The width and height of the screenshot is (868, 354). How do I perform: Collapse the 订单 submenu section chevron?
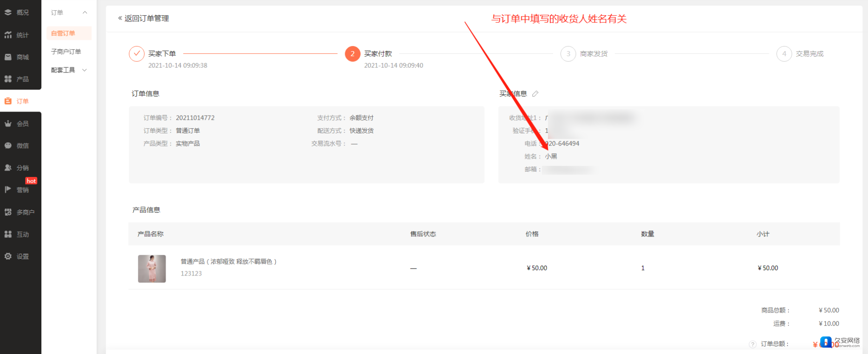[85, 13]
